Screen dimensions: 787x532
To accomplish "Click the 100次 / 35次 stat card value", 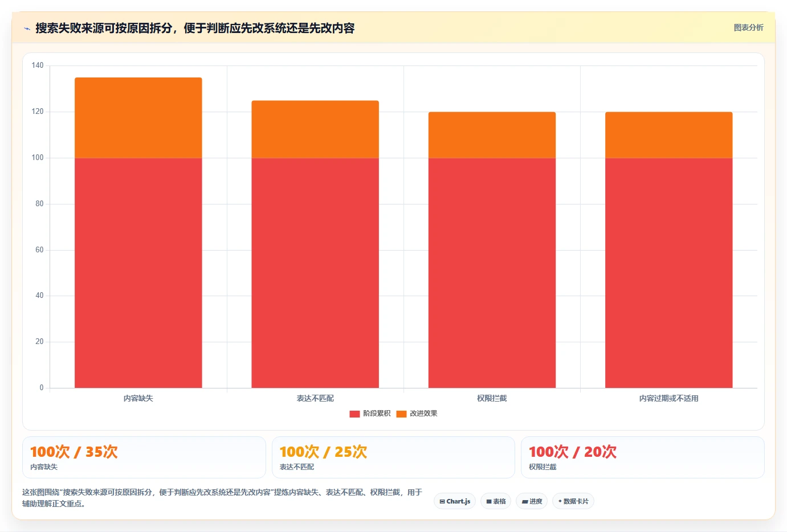I will tap(74, 452).
